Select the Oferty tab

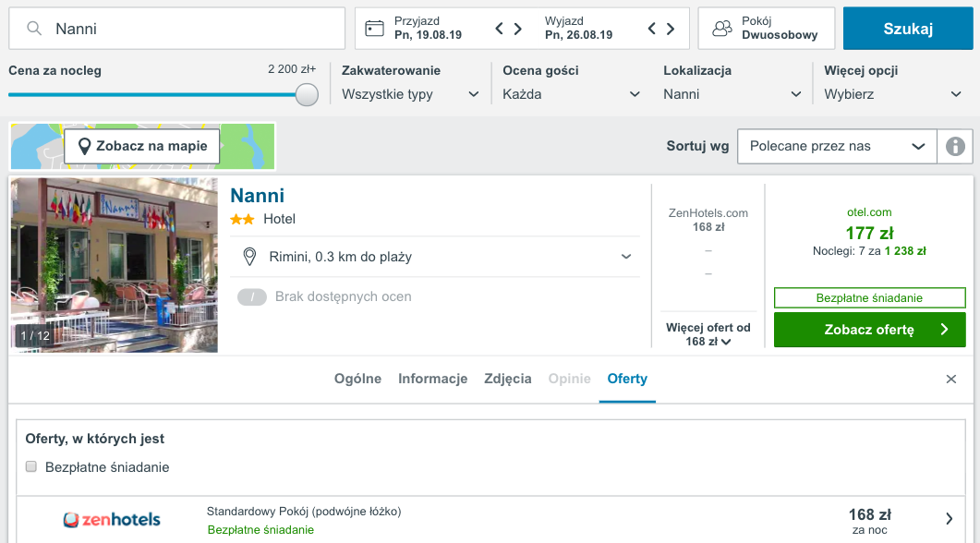click(x=627, y=379)
